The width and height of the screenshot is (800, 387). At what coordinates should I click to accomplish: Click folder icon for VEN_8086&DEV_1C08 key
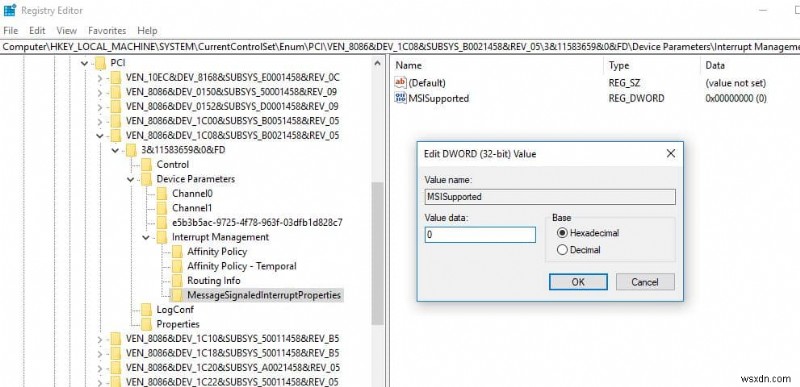[x=116, y=135]
